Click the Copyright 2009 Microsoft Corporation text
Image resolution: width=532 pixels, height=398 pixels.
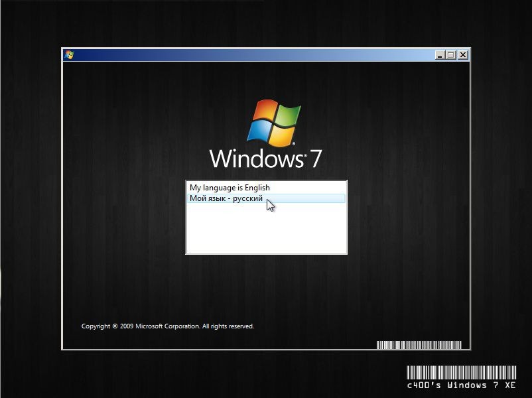168,326
